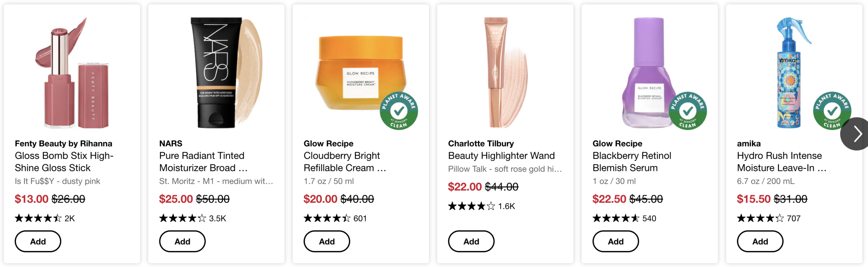Click the next carousel arrow
868x267 pixels.
pos(857,134)
